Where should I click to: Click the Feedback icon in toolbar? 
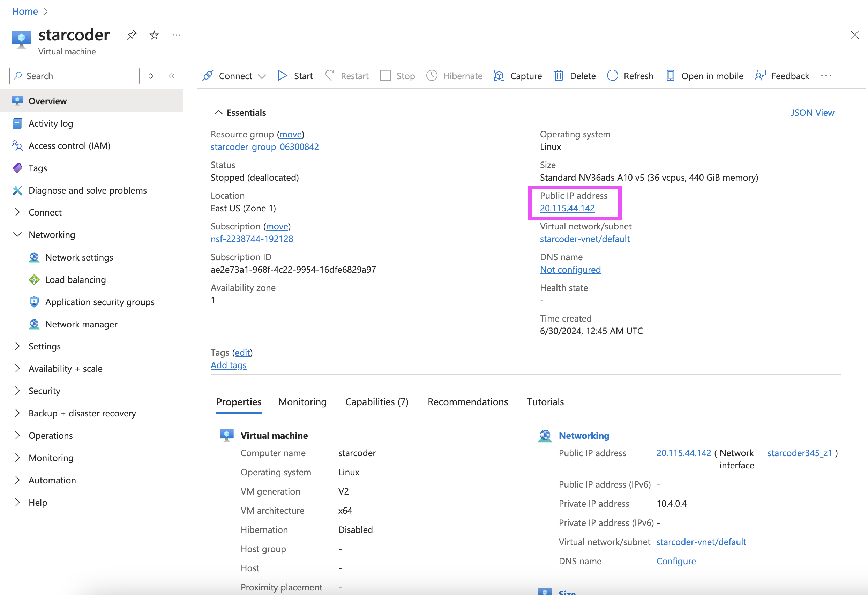point(760,76)
